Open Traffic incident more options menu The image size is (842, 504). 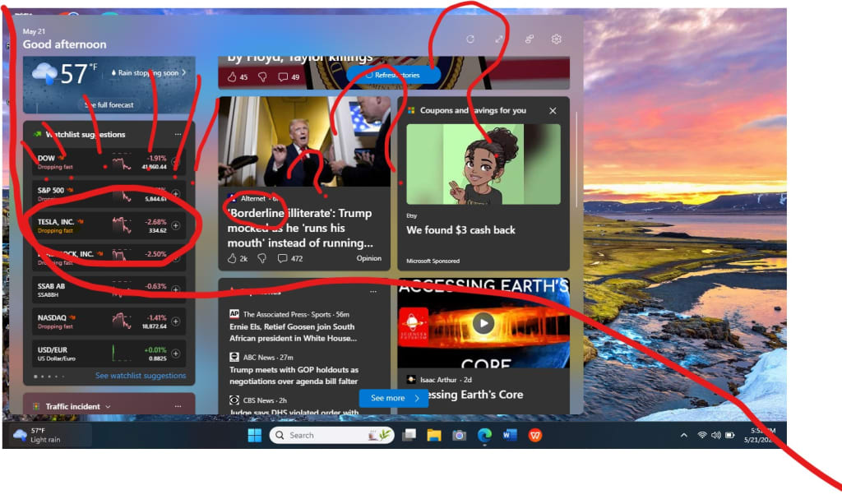[x=178, y=407]
